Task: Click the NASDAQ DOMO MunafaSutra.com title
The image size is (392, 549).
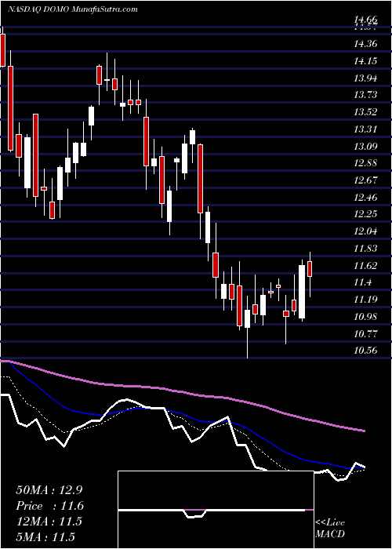Action: pyautogui.click(x=73, y=9)
